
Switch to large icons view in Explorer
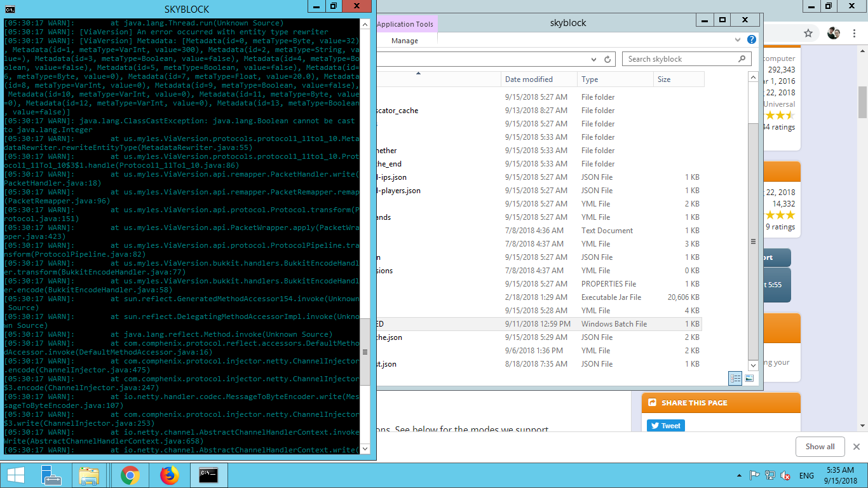[x=749, y=378]
